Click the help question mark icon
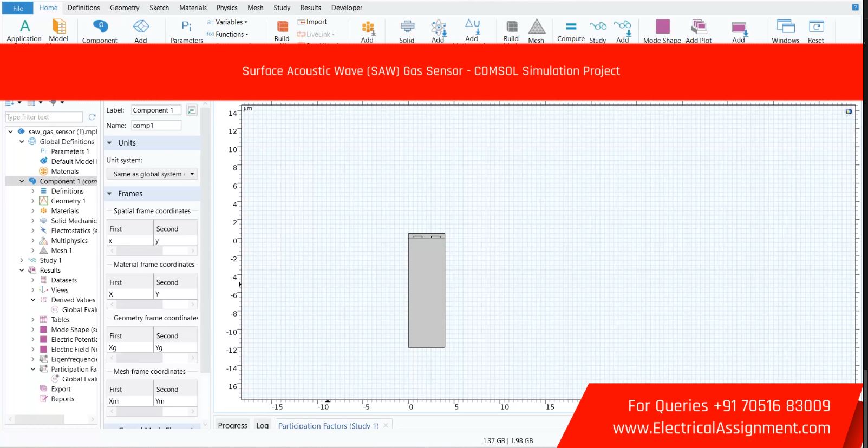The height and width of the screenshot is (448, 868). [x=856, y=8]
